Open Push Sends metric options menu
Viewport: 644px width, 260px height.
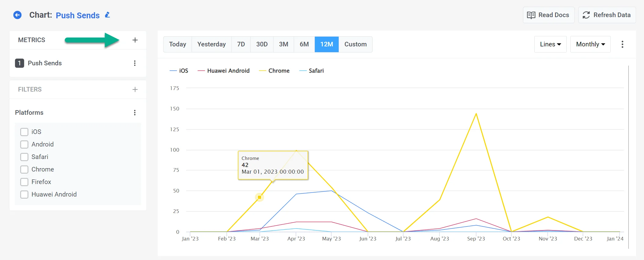pos(134,63)
